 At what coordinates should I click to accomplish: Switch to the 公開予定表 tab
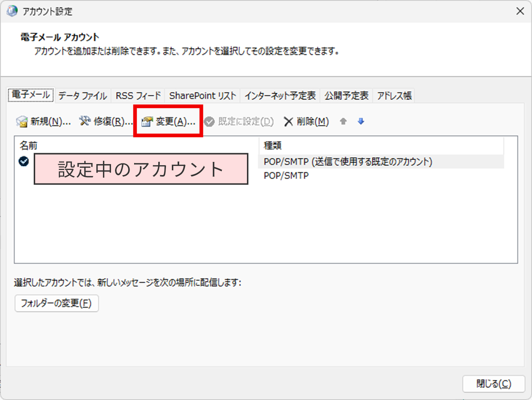pos(346,96)
